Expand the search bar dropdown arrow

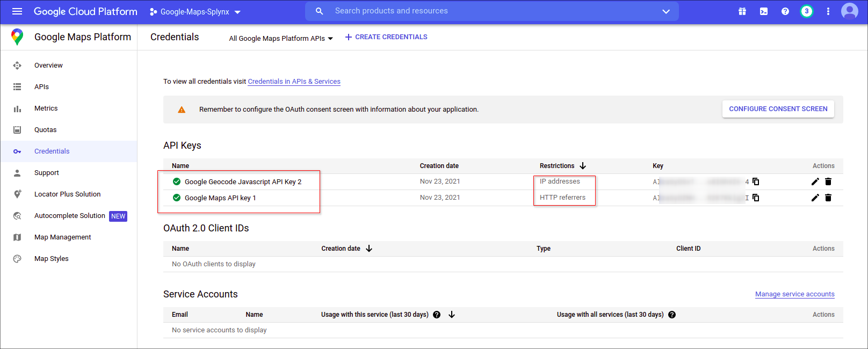click(x=666, y=11)
